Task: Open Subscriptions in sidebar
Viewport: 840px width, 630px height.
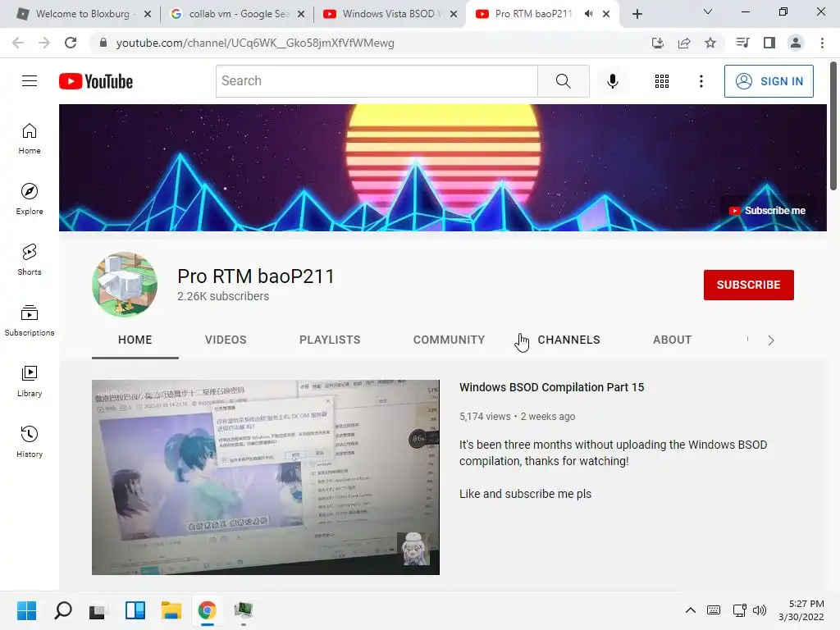Action: (30, 321)
